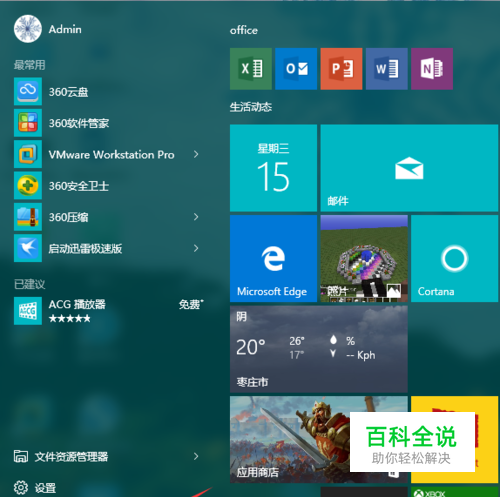The image size is (500, 497).
Task: Click the Admin account name
Action: click(65, 29)
